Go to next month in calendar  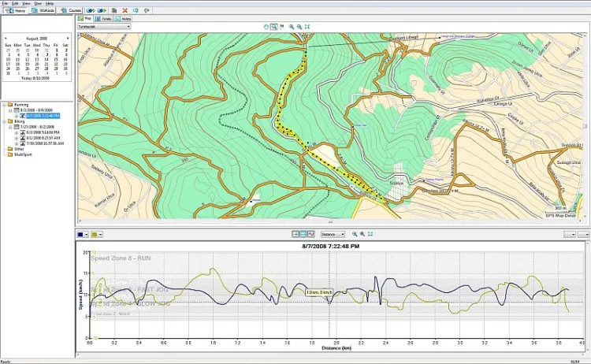tap(68, 37)
